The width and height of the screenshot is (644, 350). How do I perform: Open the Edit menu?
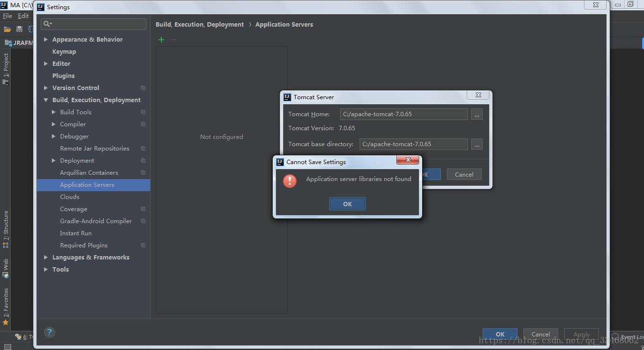point(24,16)
